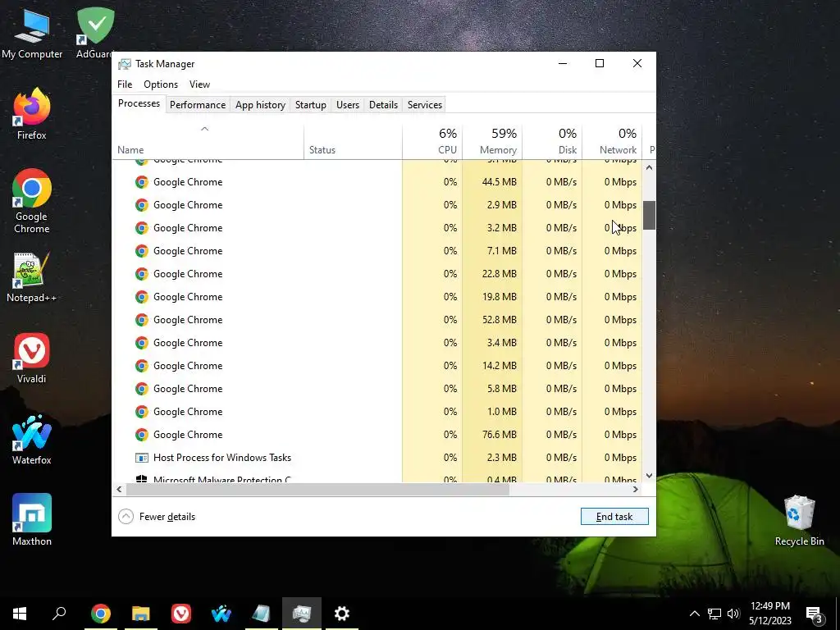840x630 pixels.
Task: Click the 7.1 MB memory cell
Action: click(x=492, y=251)
